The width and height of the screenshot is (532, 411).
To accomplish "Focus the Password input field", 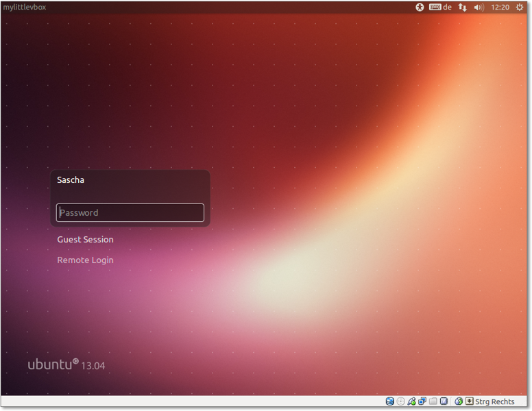I will coord(130,212).
